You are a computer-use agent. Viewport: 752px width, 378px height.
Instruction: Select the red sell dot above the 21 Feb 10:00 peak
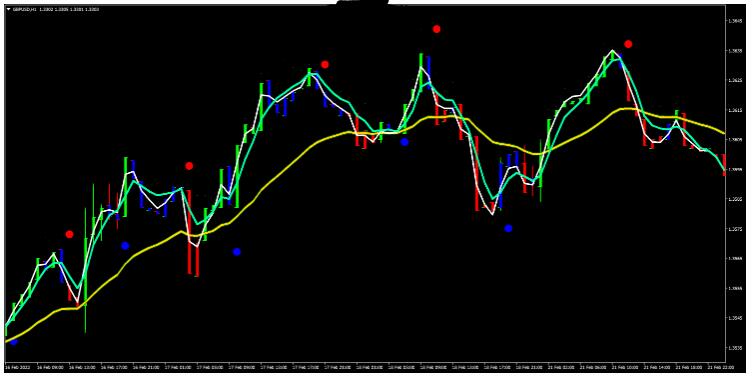click(x=628, y=44)
